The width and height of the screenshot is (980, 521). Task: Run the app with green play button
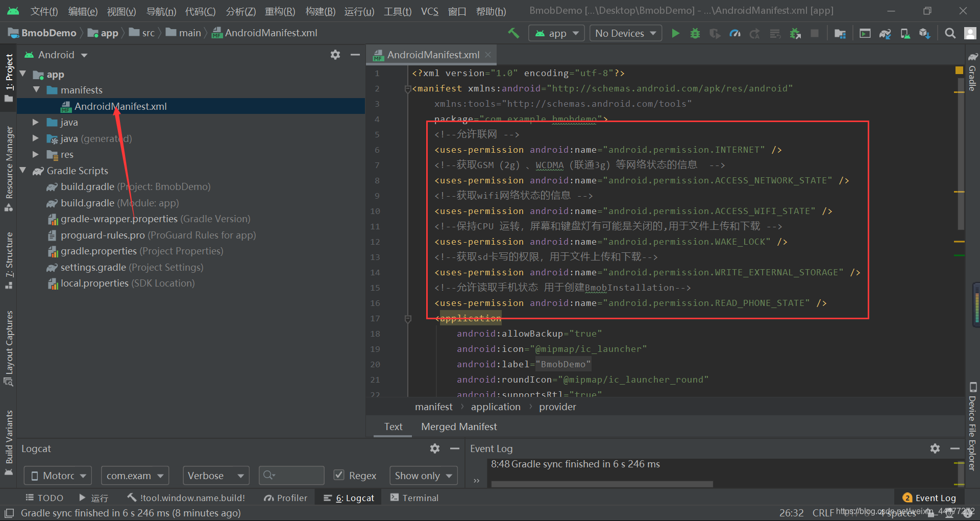tap(675, 33)
